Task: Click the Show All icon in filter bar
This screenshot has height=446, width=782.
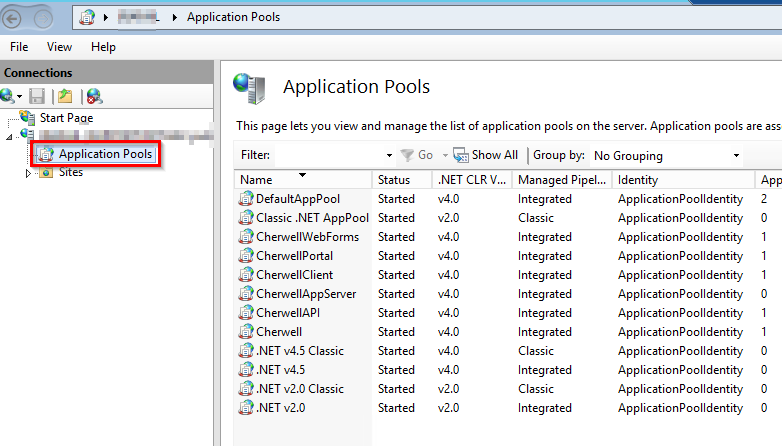Action: point(461,155)
